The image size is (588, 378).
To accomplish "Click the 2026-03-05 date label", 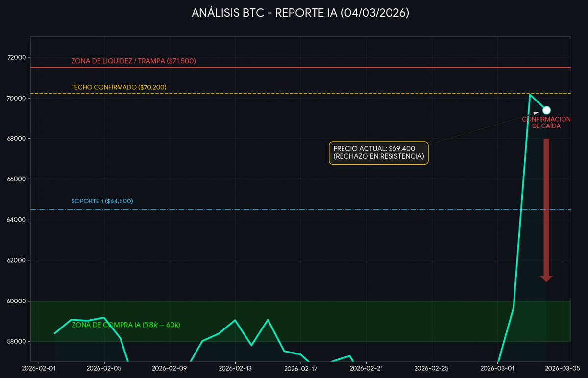I will (x=563, y=369).
